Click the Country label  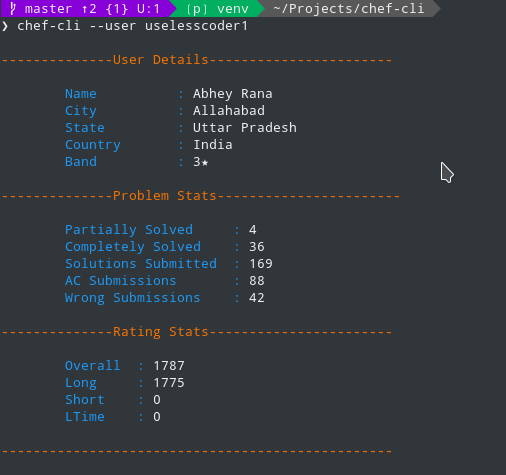click(93, 145)
